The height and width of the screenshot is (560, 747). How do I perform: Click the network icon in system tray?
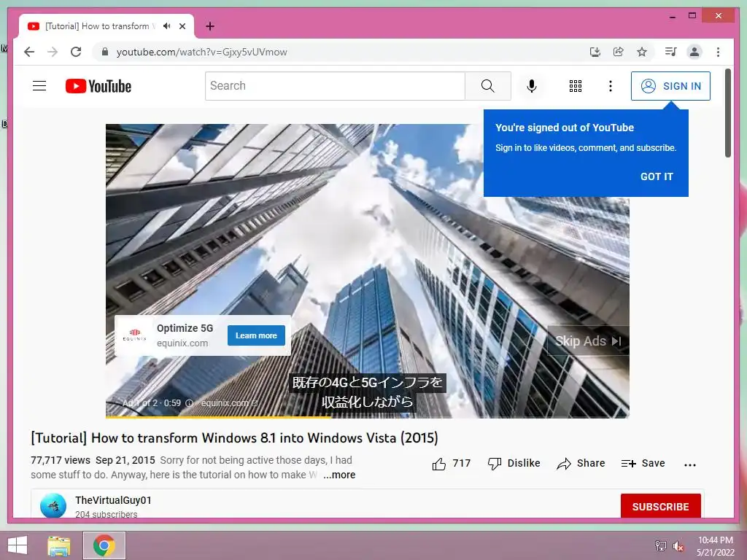pyautogui.click(x=661, y=545)
